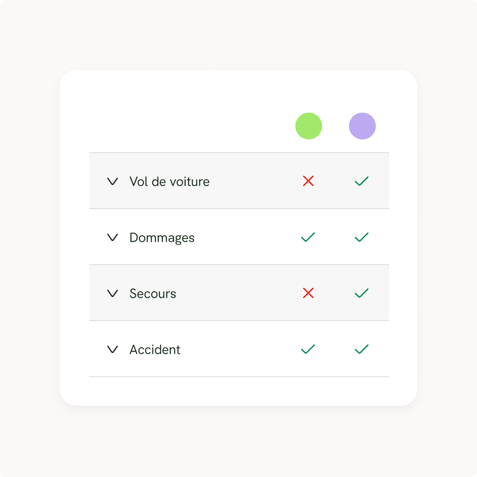Click the purple plan checkmark for Dommages

click(x=362, y=237)
